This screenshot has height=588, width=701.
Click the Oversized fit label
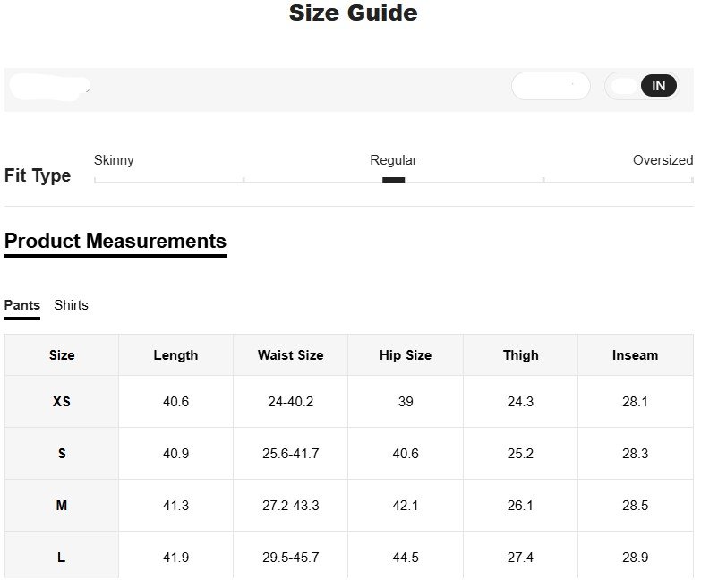click(663, 160)
